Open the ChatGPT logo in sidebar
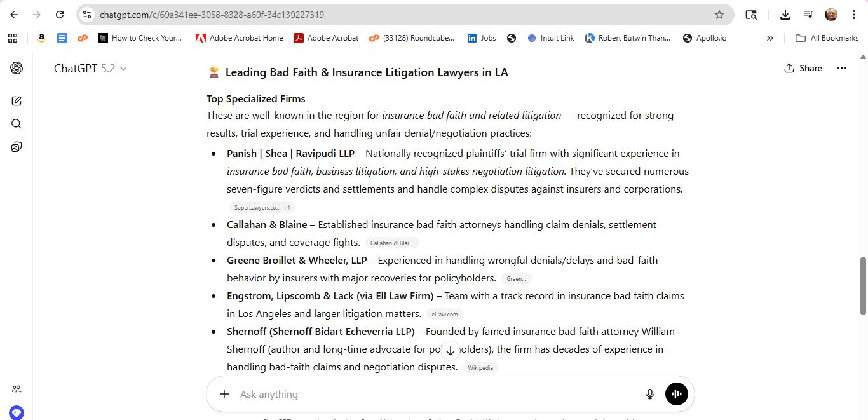Viewport: 868px width, 420px height. pos(17,68)
